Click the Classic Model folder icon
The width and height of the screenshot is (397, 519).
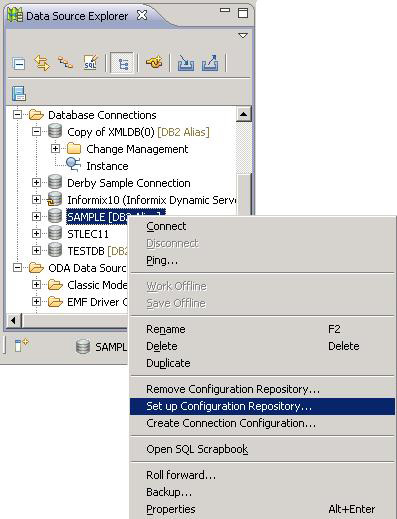pos(55,285)
